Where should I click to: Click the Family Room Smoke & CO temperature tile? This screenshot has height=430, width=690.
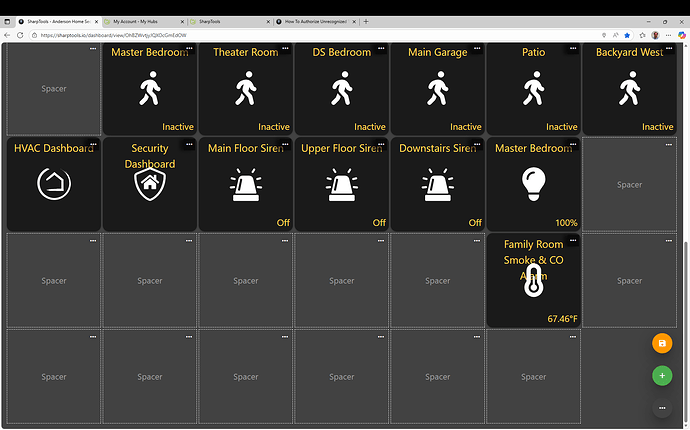click(533, 280)
